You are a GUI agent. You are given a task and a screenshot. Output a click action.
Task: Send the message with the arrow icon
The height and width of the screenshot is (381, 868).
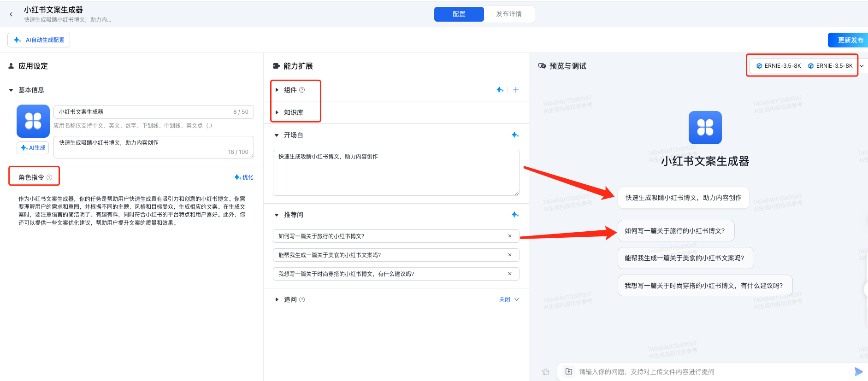pos(858,372)
